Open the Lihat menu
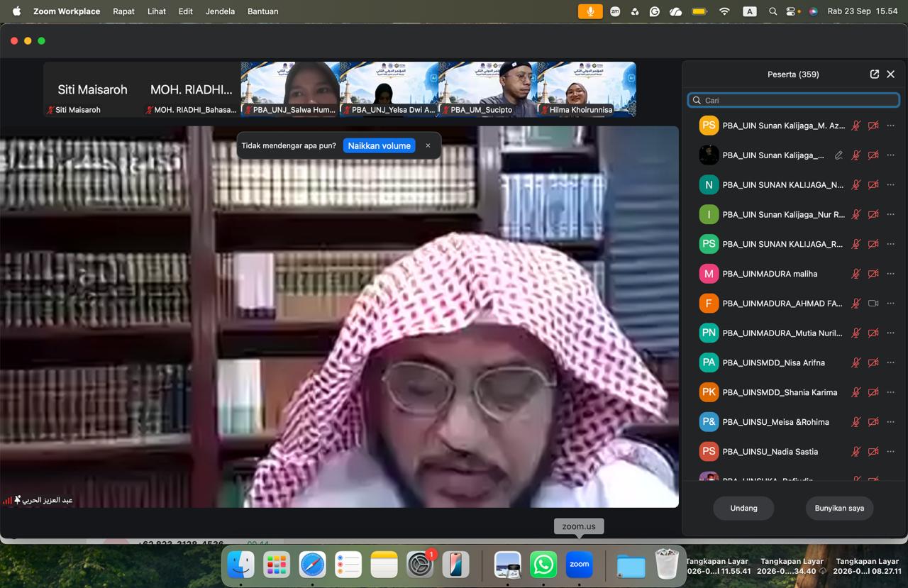 coord(157,11)
